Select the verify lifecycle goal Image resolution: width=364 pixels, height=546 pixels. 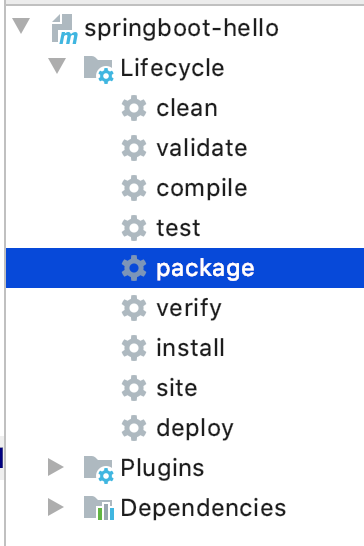[189, 309]
